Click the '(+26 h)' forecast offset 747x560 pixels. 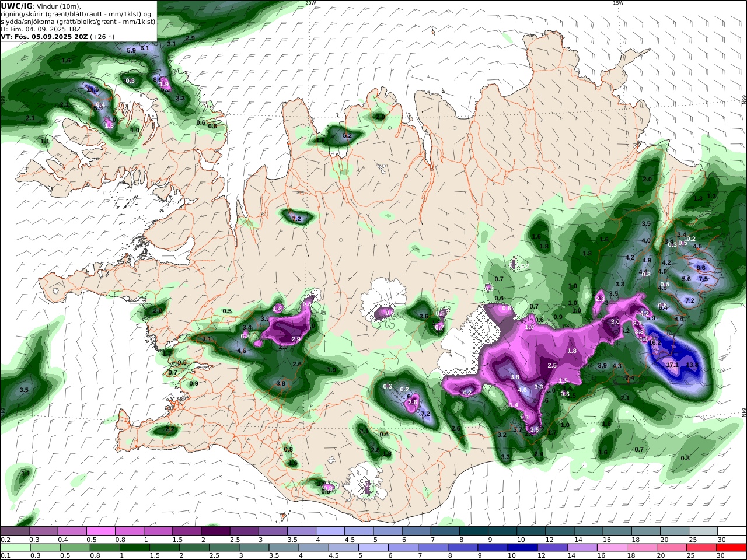(102, 37)
